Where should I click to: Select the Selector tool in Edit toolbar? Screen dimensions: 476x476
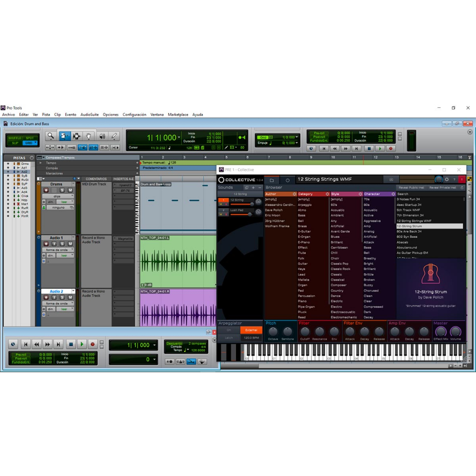77,136
